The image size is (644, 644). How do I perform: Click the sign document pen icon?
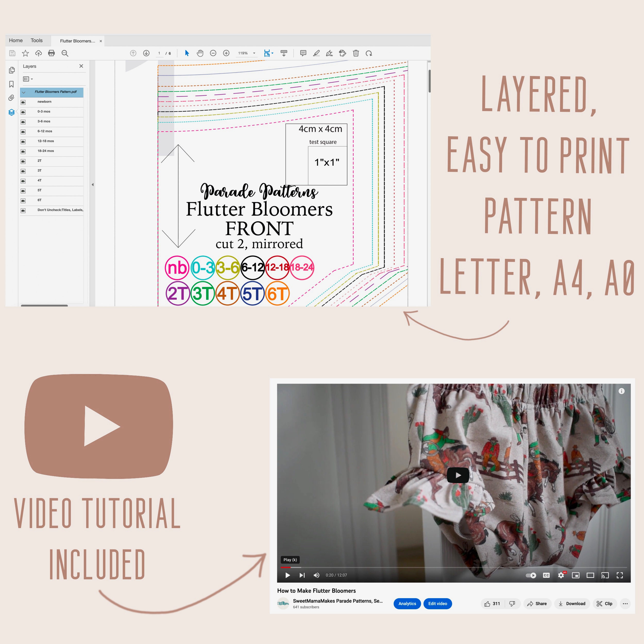click(x=329, y=53)
